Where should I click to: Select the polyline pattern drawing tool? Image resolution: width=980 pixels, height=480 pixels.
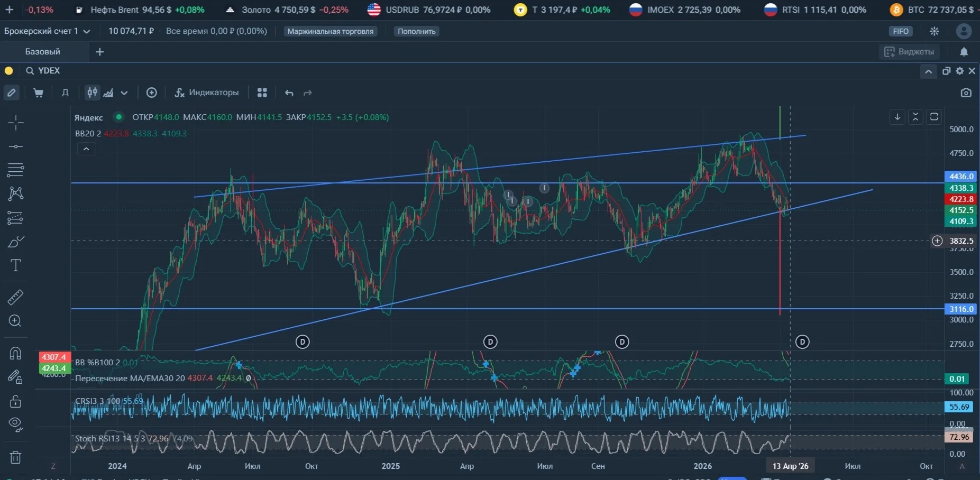[15, 193]
